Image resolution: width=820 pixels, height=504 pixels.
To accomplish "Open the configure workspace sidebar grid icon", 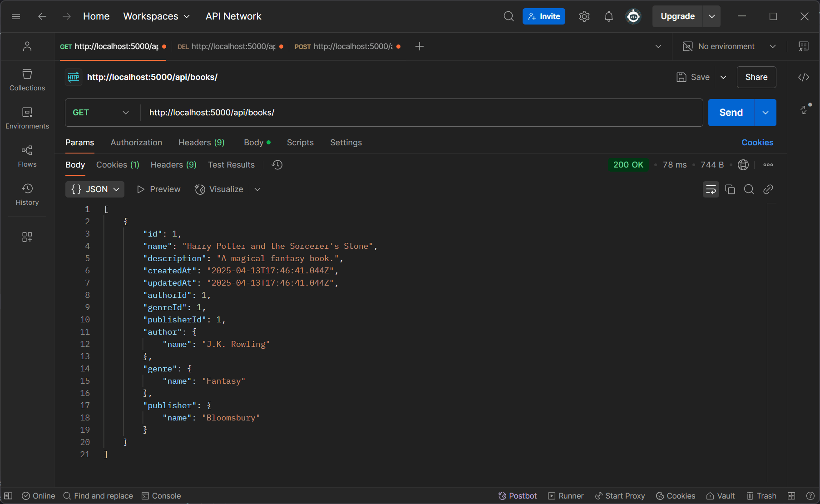I will 27,237.
